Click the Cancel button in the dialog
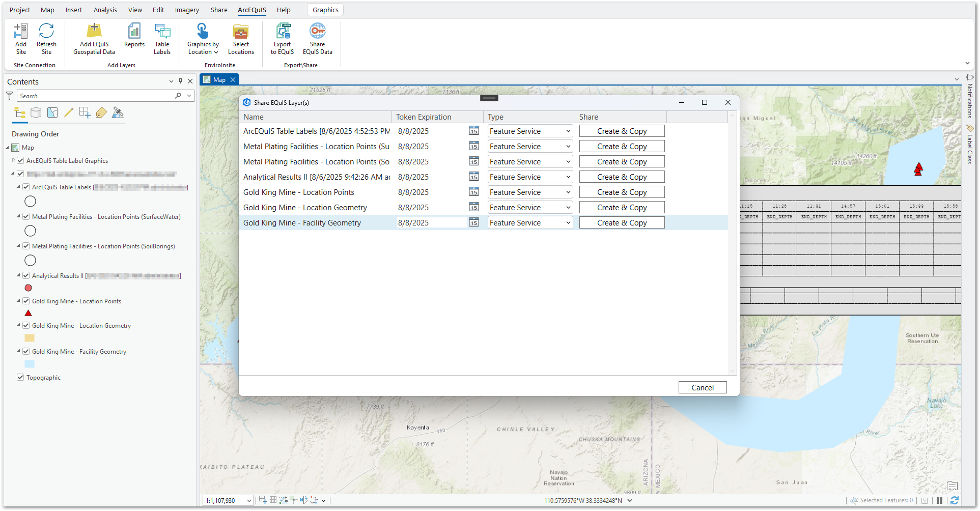Screen dimensions: 980x511 (x=702, y=388)
